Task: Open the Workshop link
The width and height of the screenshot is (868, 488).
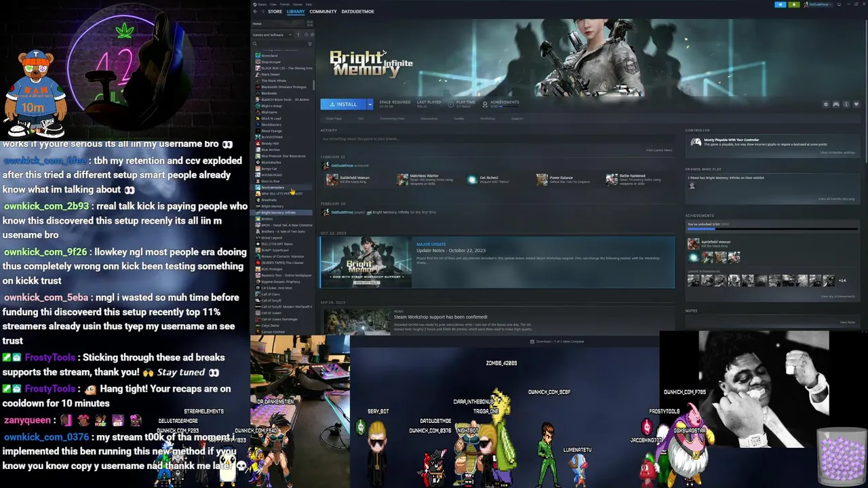Action: click(x=488, y=119)
